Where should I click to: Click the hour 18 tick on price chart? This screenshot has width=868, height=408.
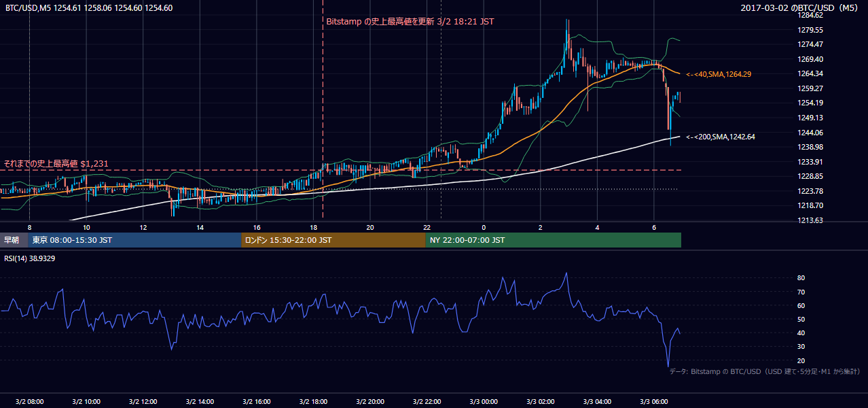(x=314, y=227)
